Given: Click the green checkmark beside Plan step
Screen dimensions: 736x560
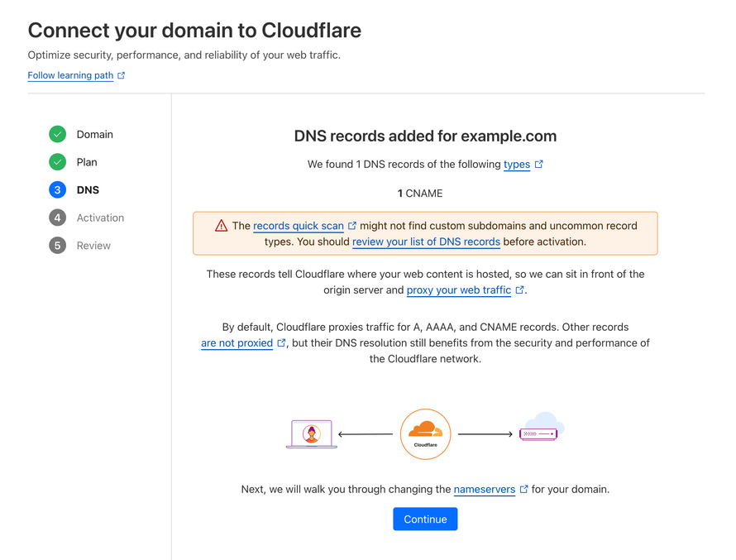Looking at the screenshot, I should click(57, 162).
